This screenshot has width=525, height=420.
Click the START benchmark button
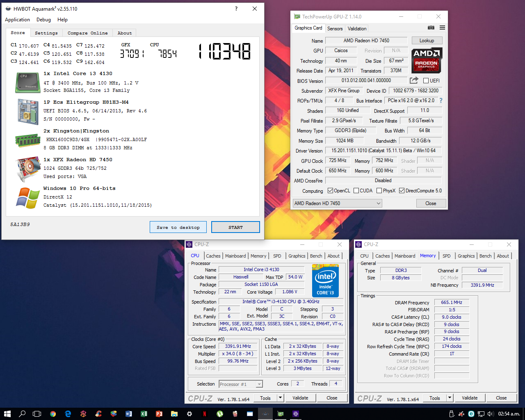click(x=235, y=227)
